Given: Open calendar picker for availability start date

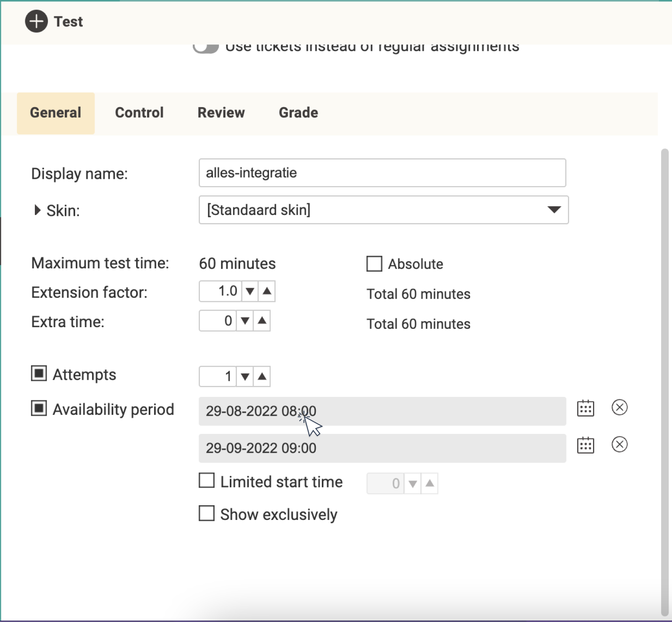Looking at the screenshot, I should (585, 408).
